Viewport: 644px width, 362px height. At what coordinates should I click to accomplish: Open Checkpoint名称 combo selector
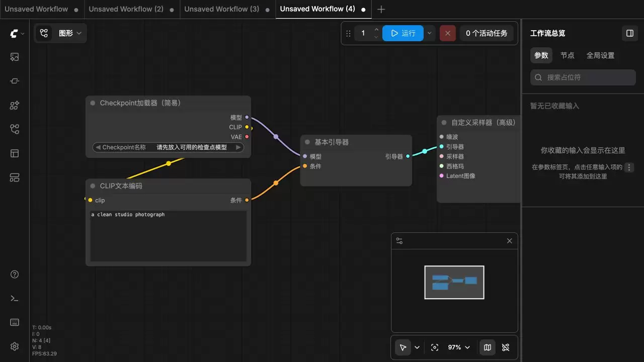[168, 147]
